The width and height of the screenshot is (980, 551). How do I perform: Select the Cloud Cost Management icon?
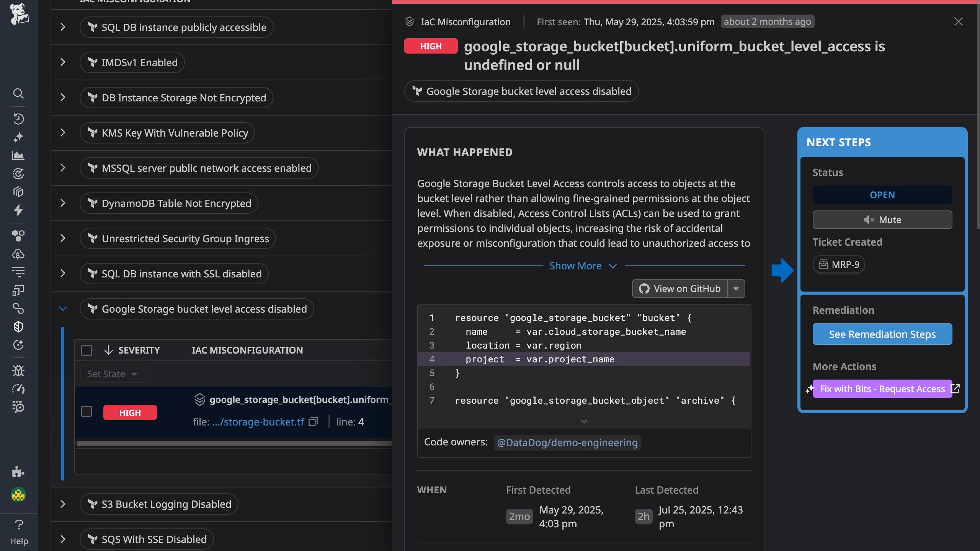click(18, 254)
